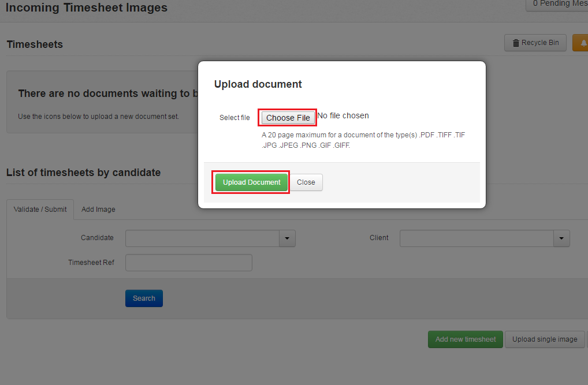The height and width of the screenshot is (385, 588).
Task: Expand the Candidate dropdown arrow
Action: click(x=287, y=238)
